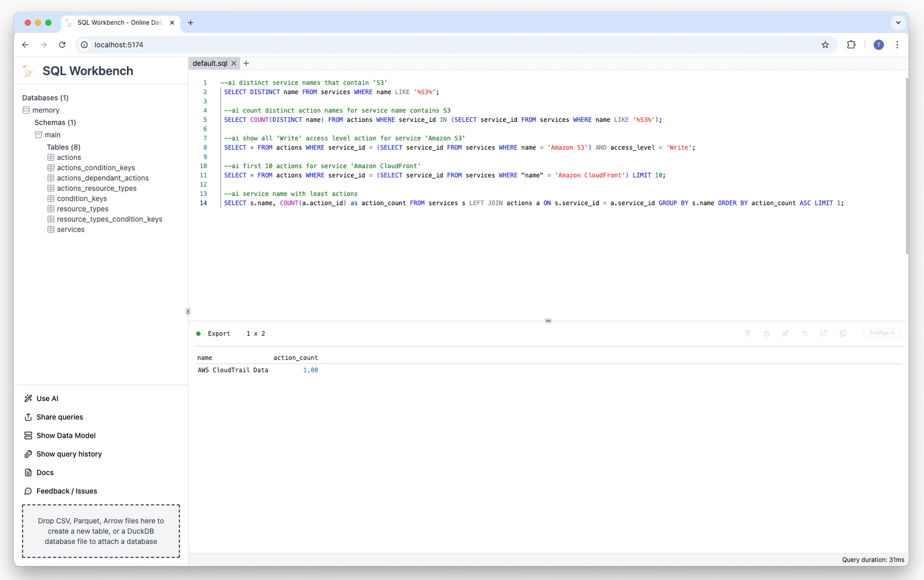Click the Query duration status text
The width and height of the screenshot is (924, 580).
(x=873, y=560)
